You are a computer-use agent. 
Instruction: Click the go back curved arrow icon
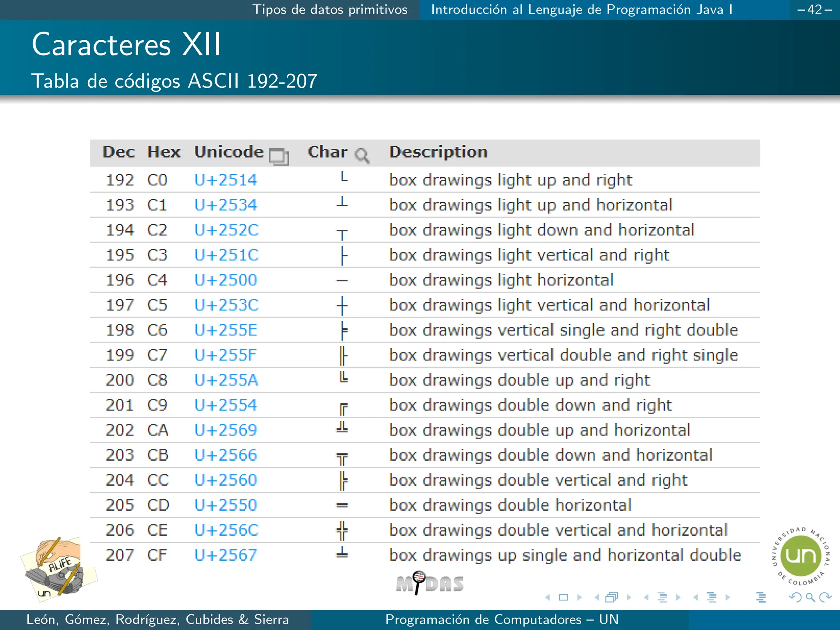[795, 598]
